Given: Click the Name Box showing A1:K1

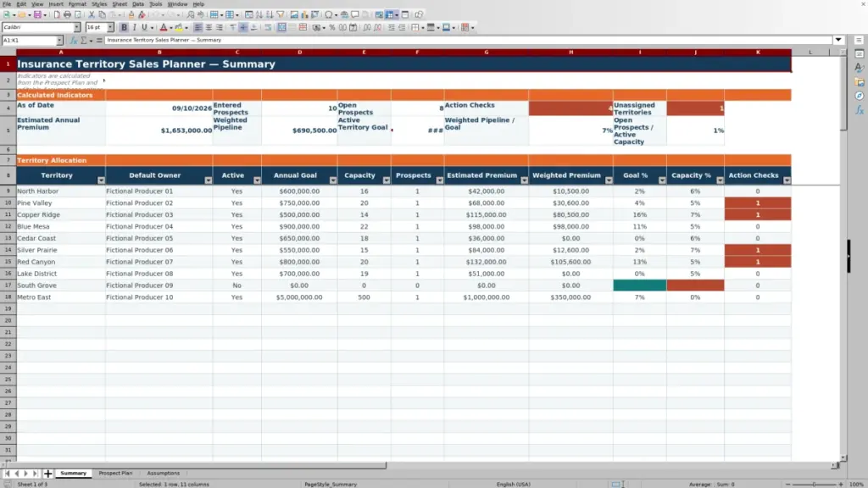Looking at the screenshot, I should [29, 41].
